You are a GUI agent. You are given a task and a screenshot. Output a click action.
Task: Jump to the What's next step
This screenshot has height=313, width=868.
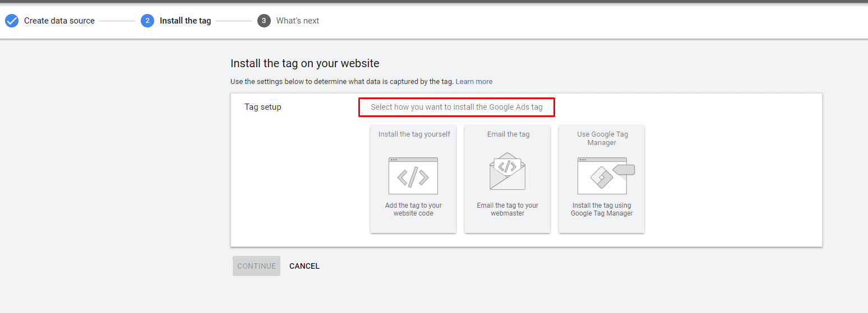298,21
